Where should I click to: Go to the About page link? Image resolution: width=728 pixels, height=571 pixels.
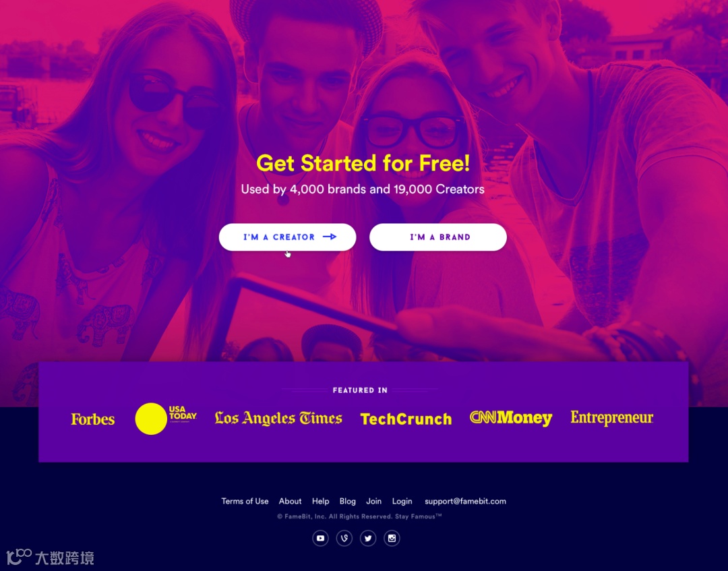click(290, 501)
